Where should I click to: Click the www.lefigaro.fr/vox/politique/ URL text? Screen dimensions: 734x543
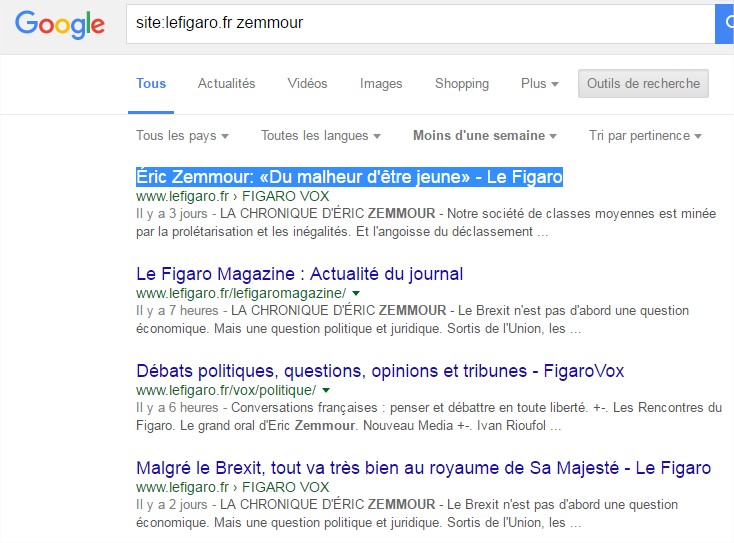[x=226, y=390]
